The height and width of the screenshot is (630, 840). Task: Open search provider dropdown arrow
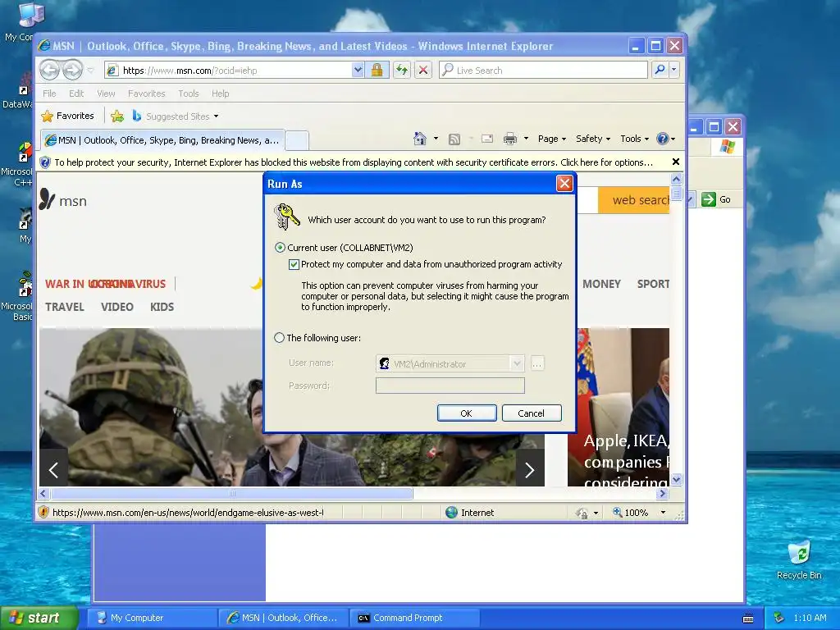[674, 70]
